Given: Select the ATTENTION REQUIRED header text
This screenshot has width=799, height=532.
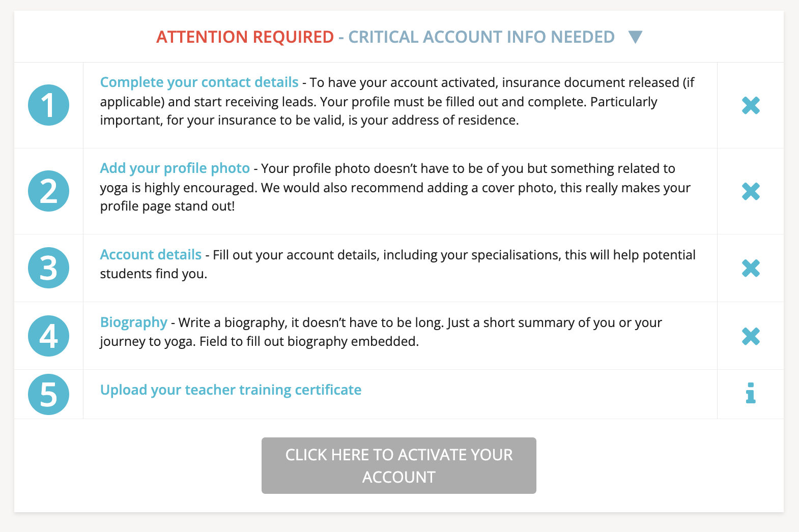Looking at the screenshot, I should pos(244,37).
